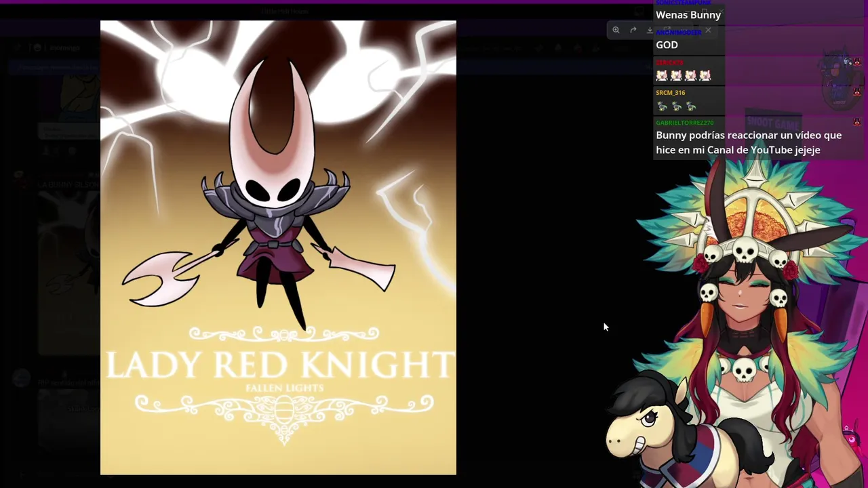Close the image viewer with the X
Image resolution: width=868 pixels, height=488 pixels.
tap(708, 30)
